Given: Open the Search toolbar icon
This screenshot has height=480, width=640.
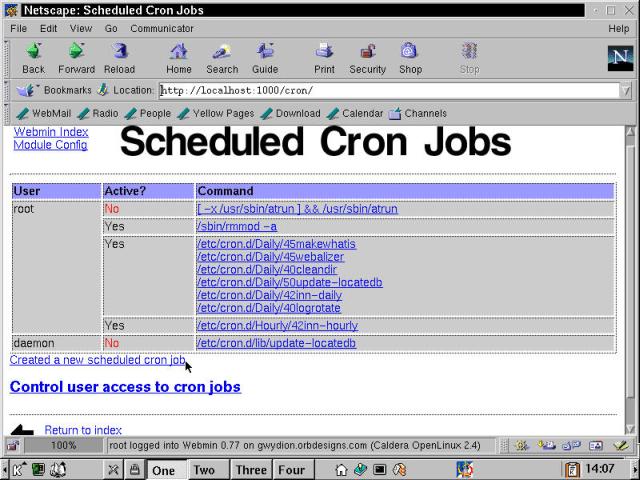Looking at the screenshot, I should (x=222, y=57).
